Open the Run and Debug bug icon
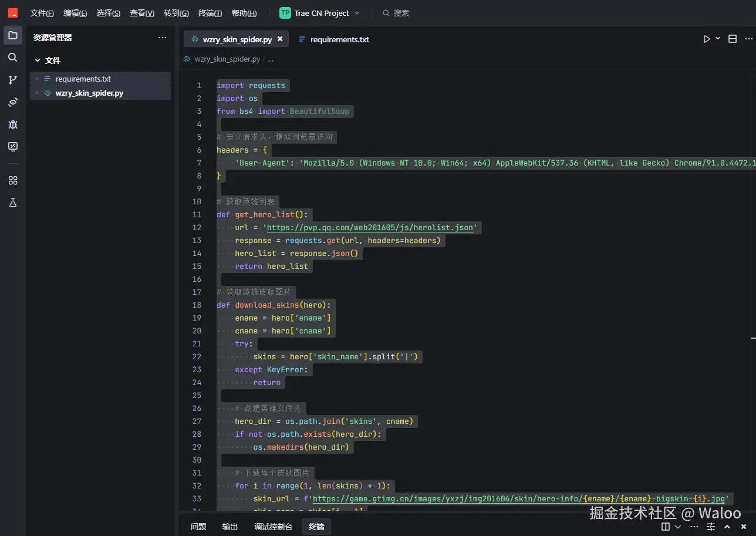This screenshot has width=756, height=536. (x=12, y=124)
